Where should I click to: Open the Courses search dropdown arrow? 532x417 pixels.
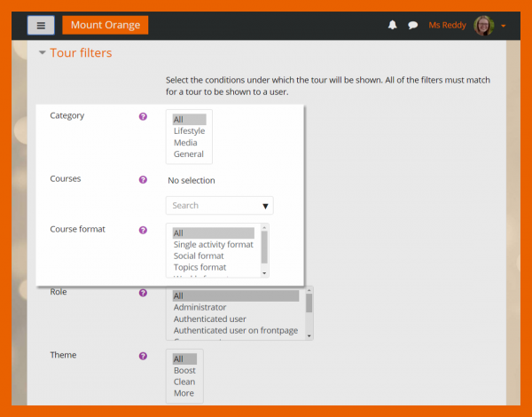(265, 206)
